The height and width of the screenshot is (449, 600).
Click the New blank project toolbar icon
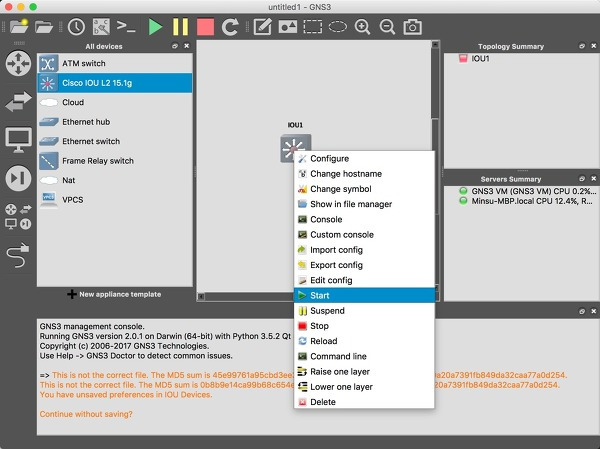point(19,27)
